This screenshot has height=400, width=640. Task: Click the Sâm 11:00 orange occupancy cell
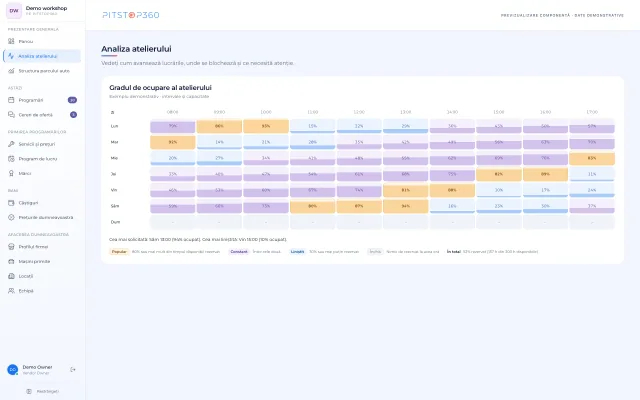(312, 206)
